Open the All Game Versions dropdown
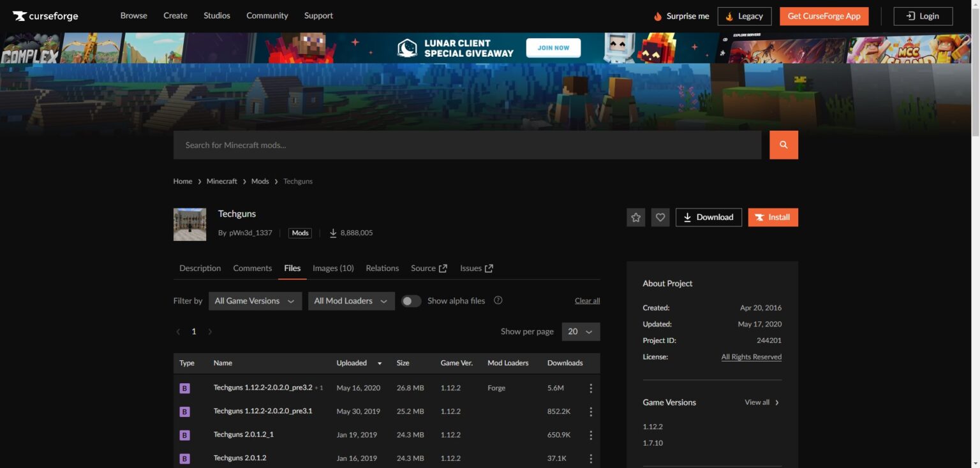The height and width of the screenshot is (468, 980). click(x=255, y=301)
